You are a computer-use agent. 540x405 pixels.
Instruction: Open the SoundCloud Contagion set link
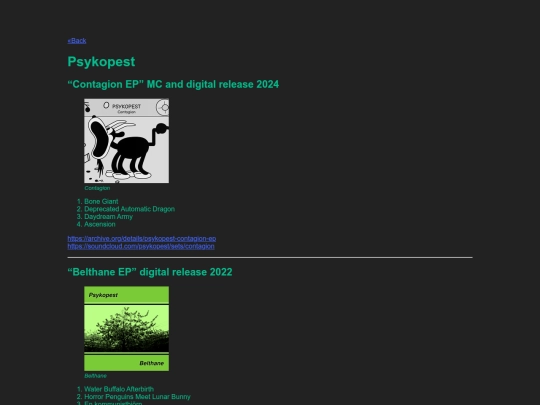(x=141, y=246)
